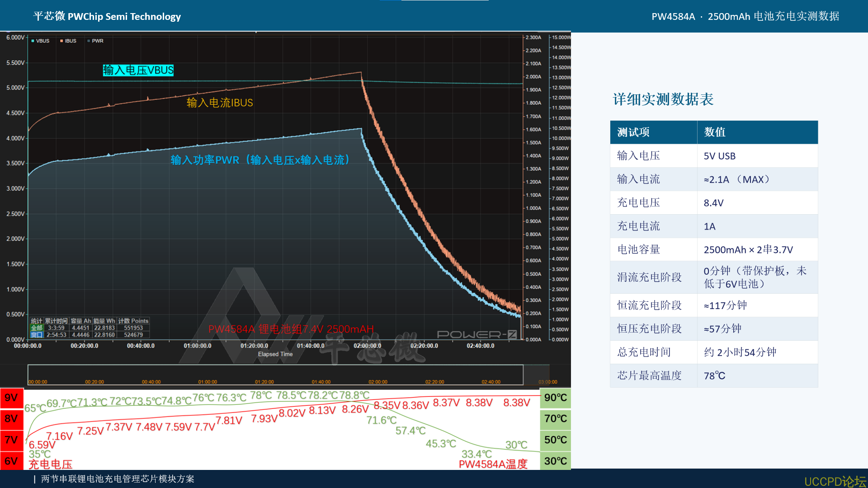
Task: Click the 6.59V starting voltage annotation
Action: [x=42, y=445]
